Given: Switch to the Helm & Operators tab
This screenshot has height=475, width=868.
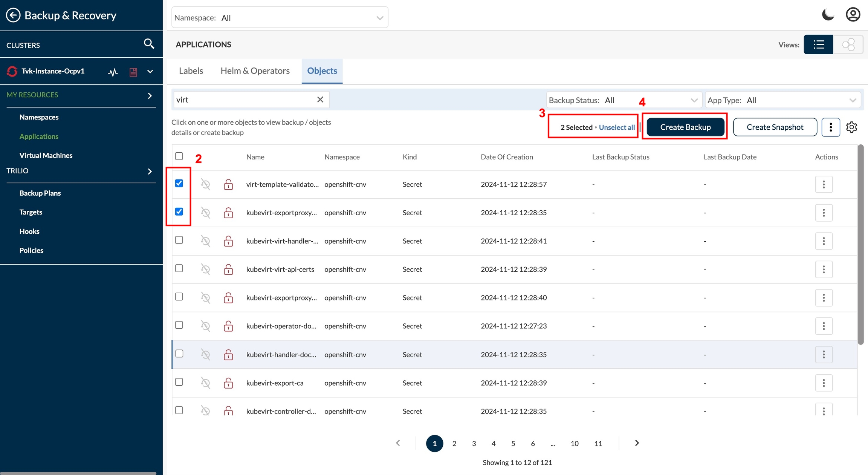Looking at the screenshot, I should (255, 71).
